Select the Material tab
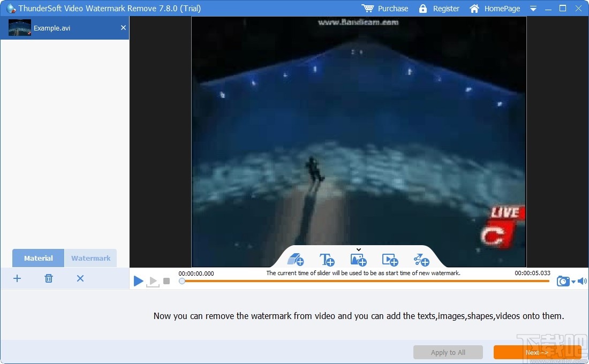Viewport: 589px width, 364px height. point(37,258)
